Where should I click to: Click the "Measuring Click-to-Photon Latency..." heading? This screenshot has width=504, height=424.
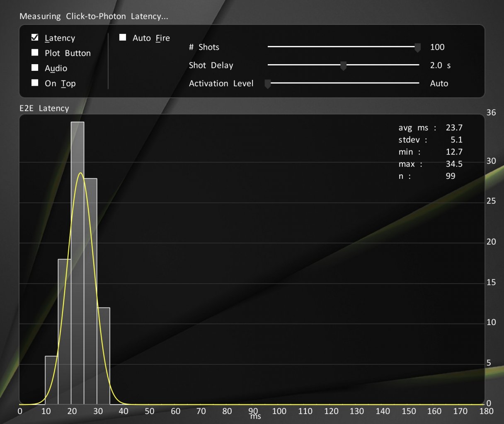(94, 16)
